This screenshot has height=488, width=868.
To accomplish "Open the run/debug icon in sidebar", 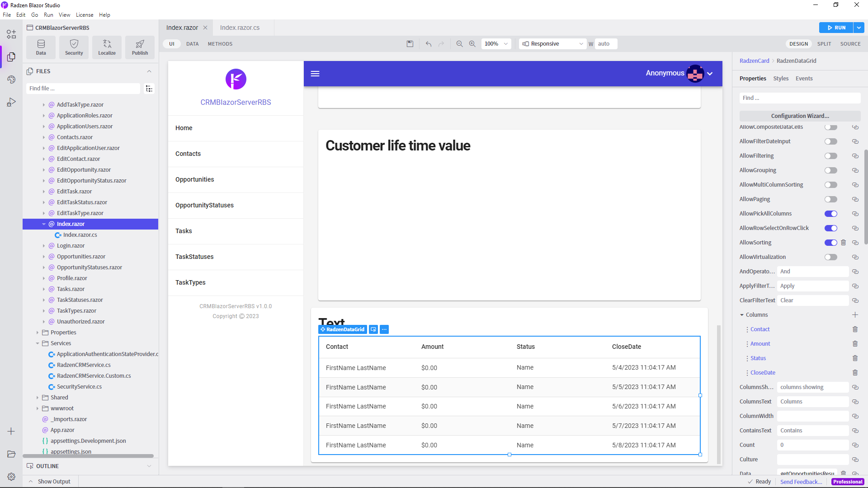I will click(11, 102).
